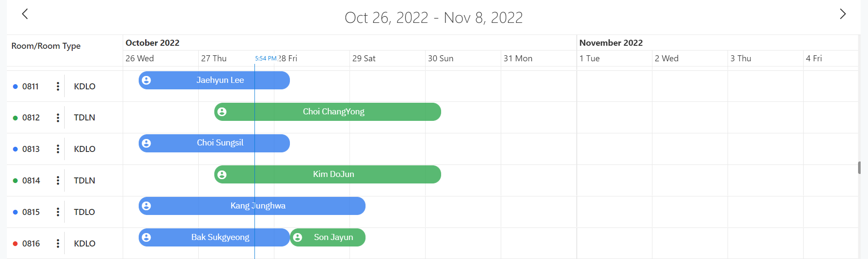868x259 pixels.
Task: Open options menu for room 0812
Action: tap(58, 118)
